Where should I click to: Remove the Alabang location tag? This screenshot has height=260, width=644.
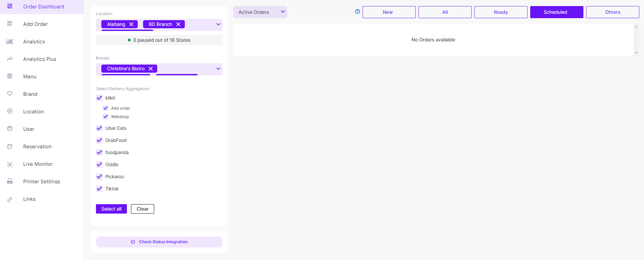[131, 24]
